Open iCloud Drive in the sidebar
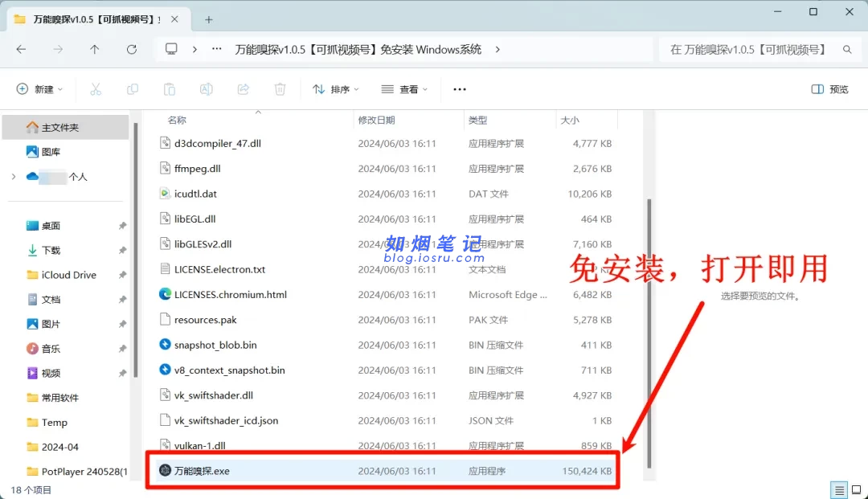Image resolution: width=868 pixels, height=499 pixels. click(61, 275)
